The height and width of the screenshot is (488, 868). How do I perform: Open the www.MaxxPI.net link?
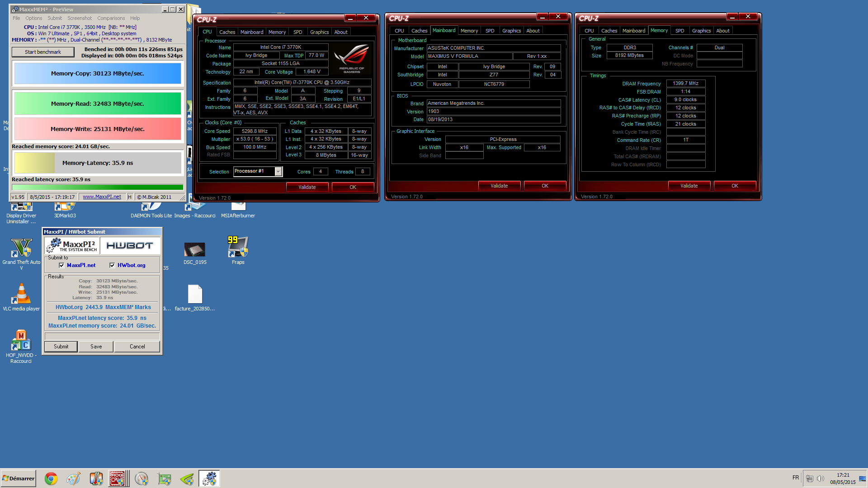102,197
